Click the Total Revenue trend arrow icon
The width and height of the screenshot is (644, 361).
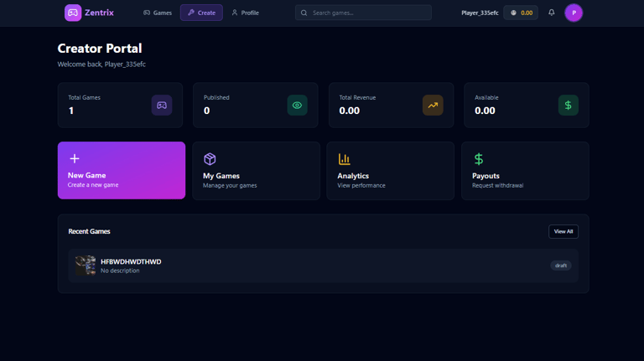433,105
